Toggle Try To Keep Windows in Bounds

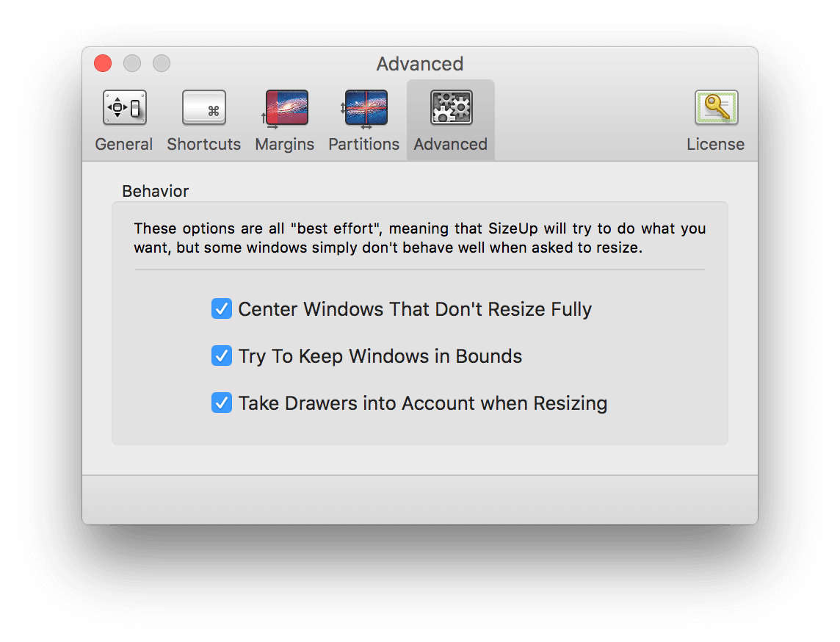coord(221,356)
